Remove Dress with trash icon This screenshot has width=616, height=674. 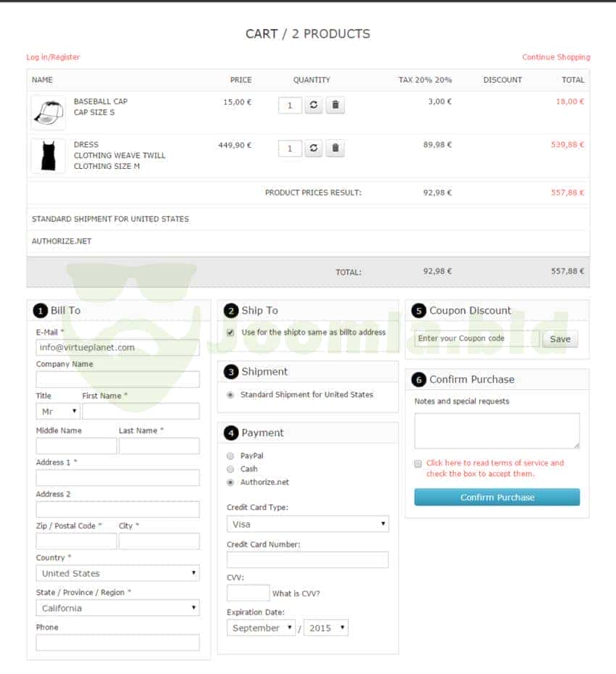335,149
